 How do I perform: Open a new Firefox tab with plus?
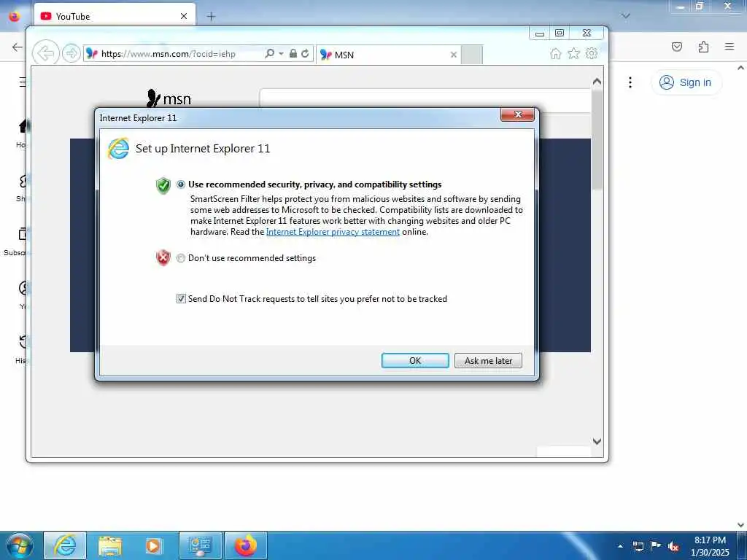211,17
